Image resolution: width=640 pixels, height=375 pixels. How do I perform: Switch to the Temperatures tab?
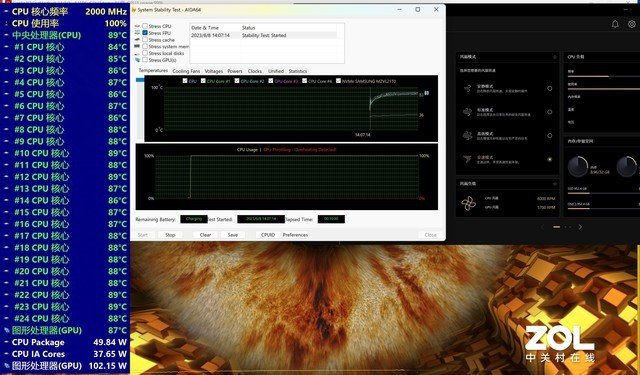tap(153, 71)
